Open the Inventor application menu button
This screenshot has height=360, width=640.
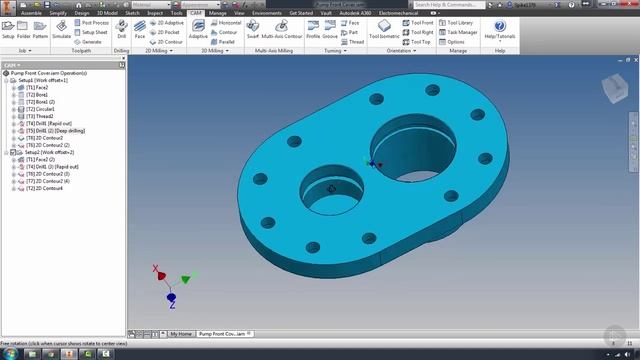point(7,6)
